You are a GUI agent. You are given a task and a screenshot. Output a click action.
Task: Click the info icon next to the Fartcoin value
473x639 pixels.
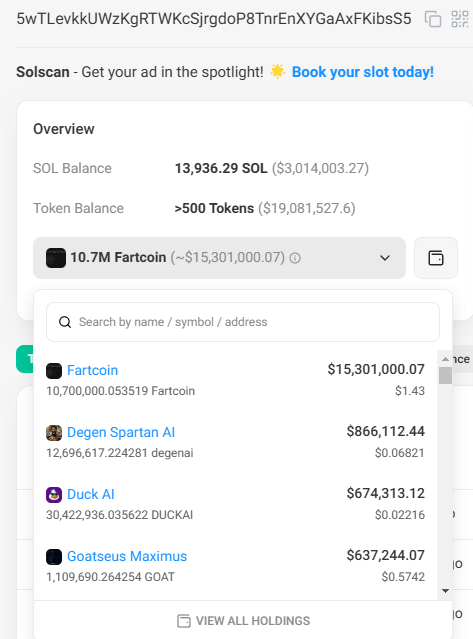[295, 258]
